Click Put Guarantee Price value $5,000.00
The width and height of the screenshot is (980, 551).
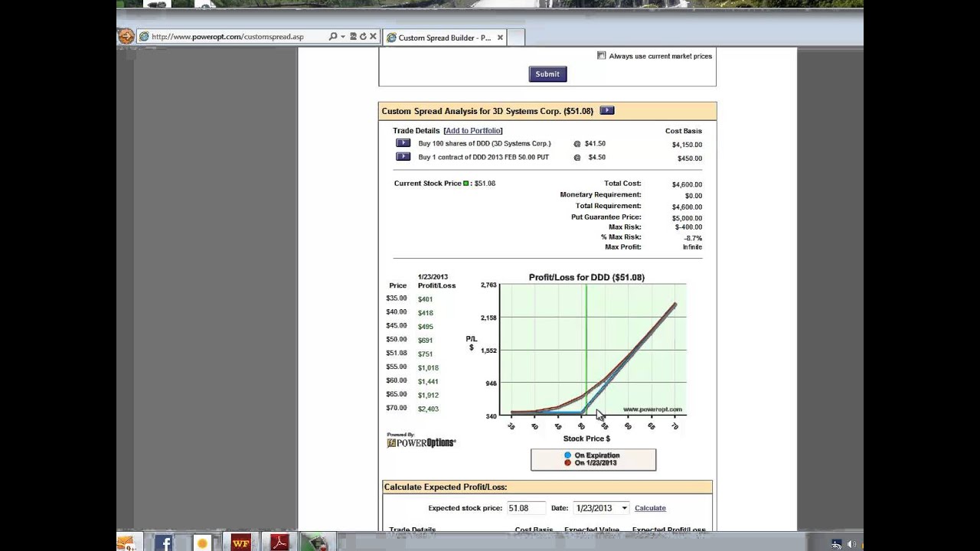point(687,218)
